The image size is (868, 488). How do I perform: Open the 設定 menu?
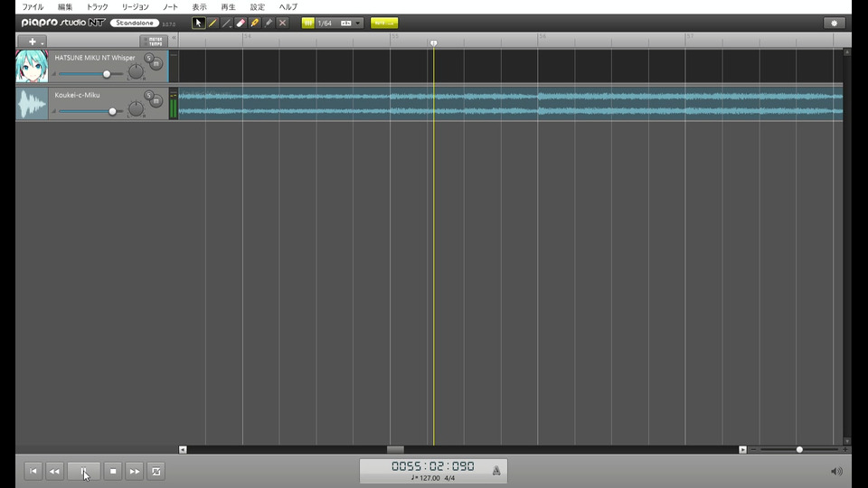click(x=258, y=6)
